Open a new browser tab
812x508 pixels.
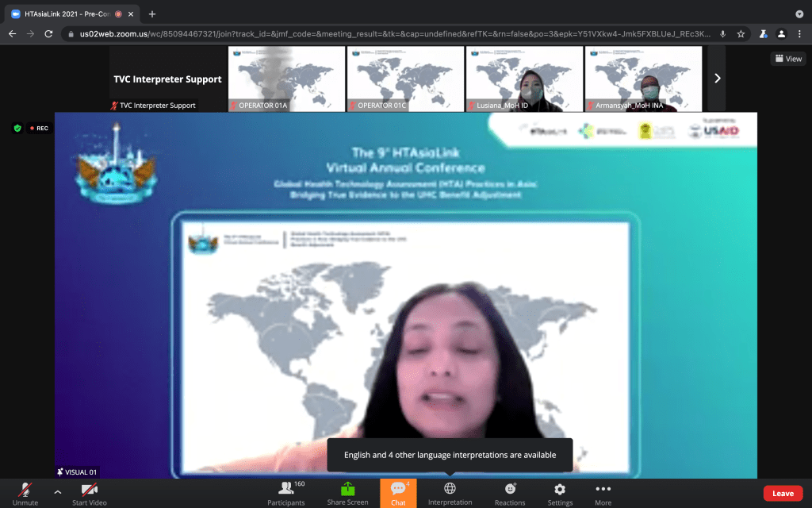152,13
